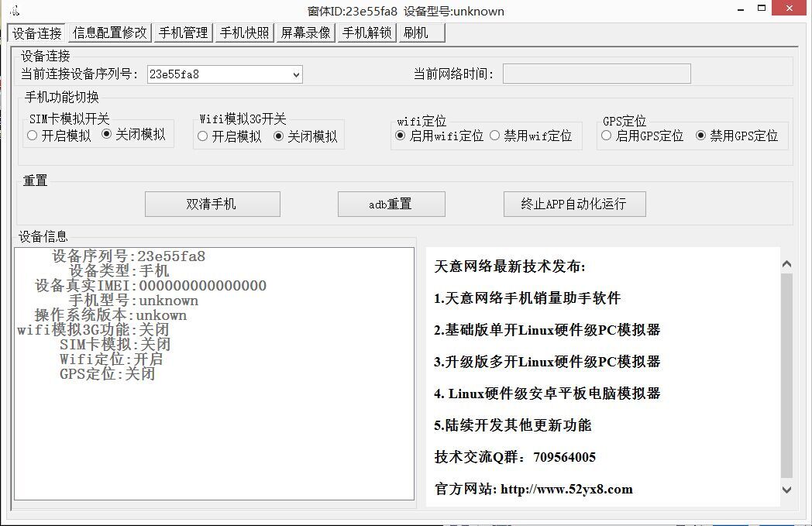Click the scrollbar down arrow in announcement panel
The height and width of the screenshot is (526, 812).
[787, 490]
